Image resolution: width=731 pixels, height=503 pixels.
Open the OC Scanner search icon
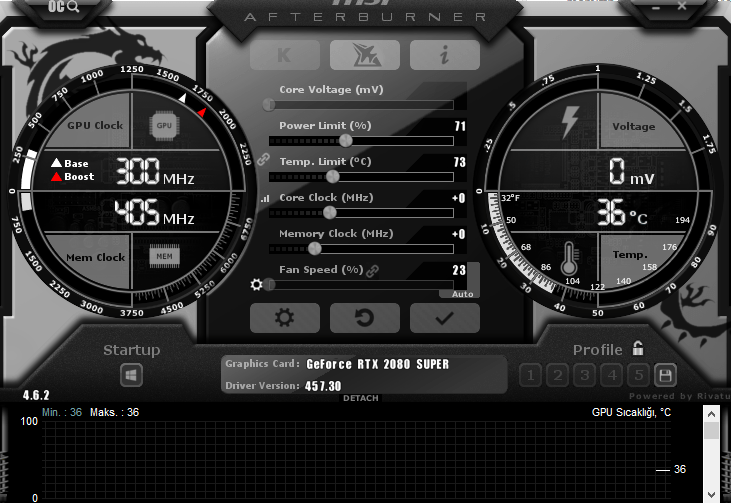[x=63, y=7]
